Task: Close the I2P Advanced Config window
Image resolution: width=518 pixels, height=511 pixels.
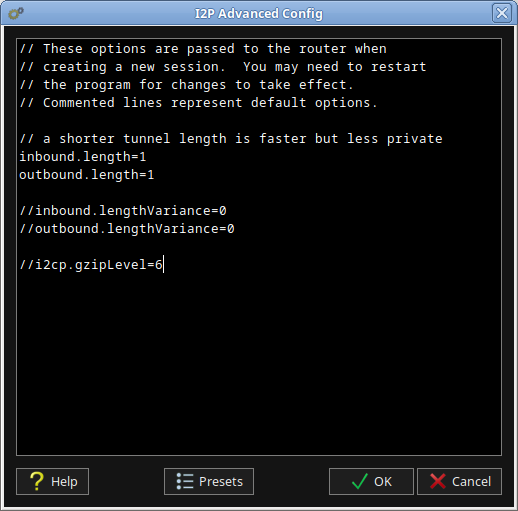Action: click(x=502, y=13)
